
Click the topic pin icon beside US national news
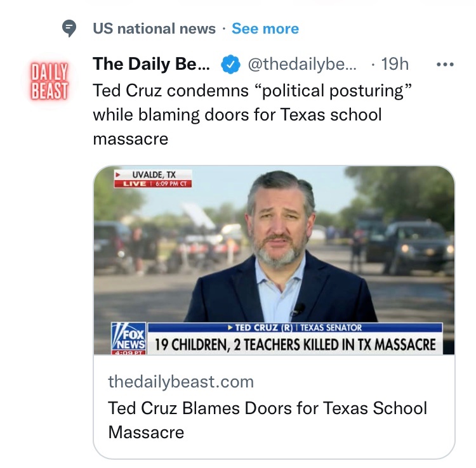tap(70, 29)
